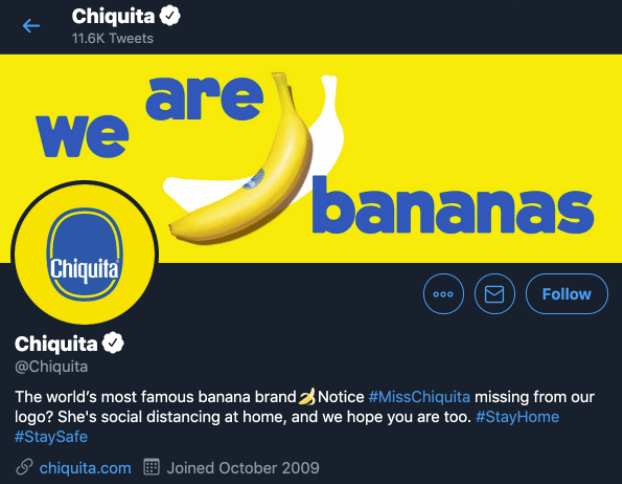
Task: Visit the chiquita.com website link
Action: coord(85,467)
